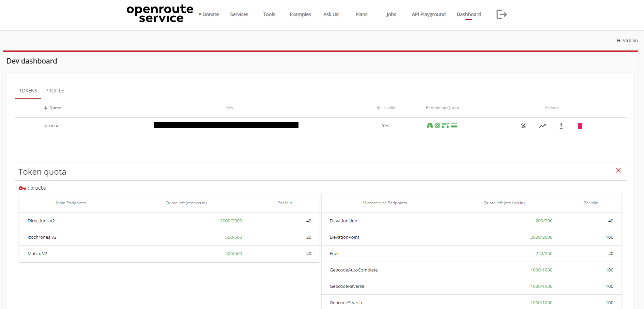
Task: Click the Directions V2 2000/2000 quota value
Action: click(231, 221)
